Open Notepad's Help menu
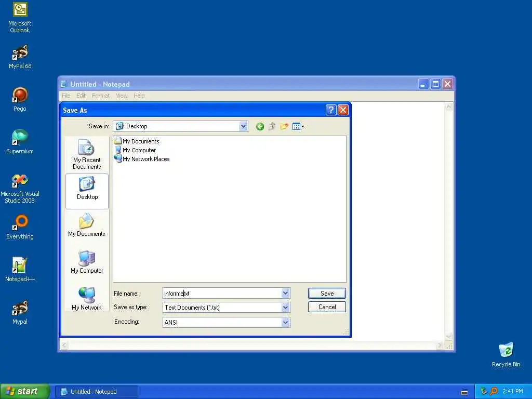 click(139, 96)
